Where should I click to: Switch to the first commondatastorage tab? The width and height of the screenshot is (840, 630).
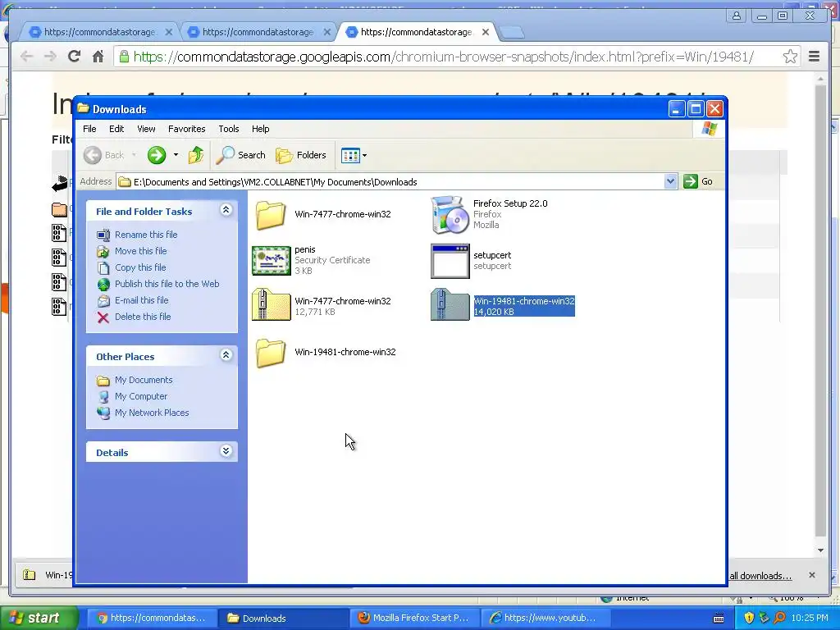pos(99,32)
